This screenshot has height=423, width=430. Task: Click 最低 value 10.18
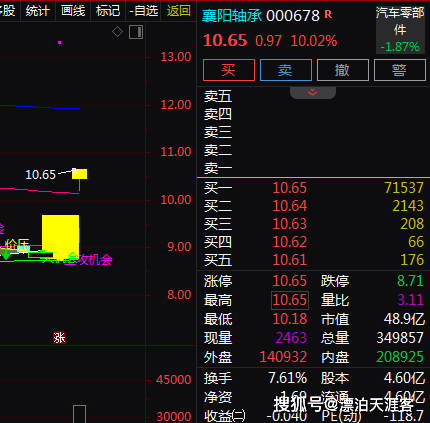click(290, 319)
